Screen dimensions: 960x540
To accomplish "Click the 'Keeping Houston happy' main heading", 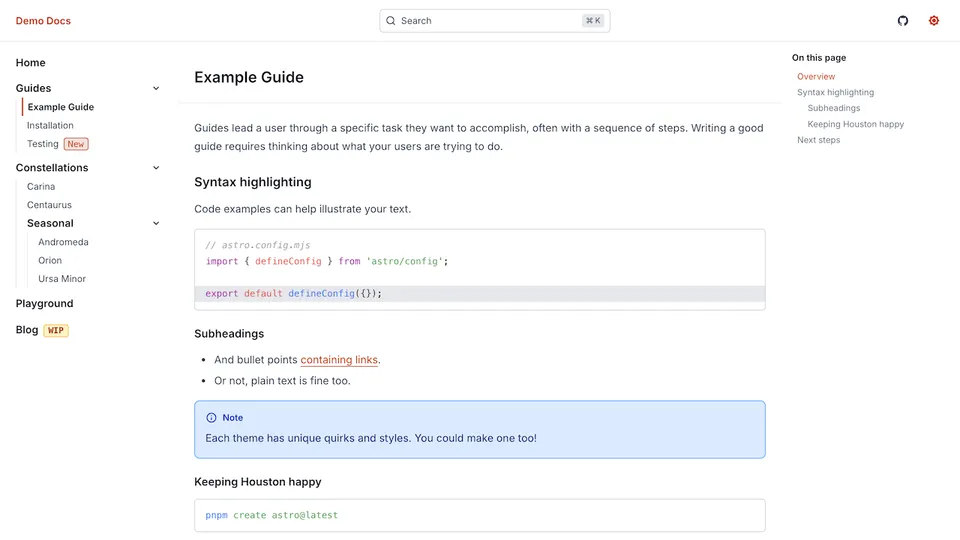I will pos(258,482).
